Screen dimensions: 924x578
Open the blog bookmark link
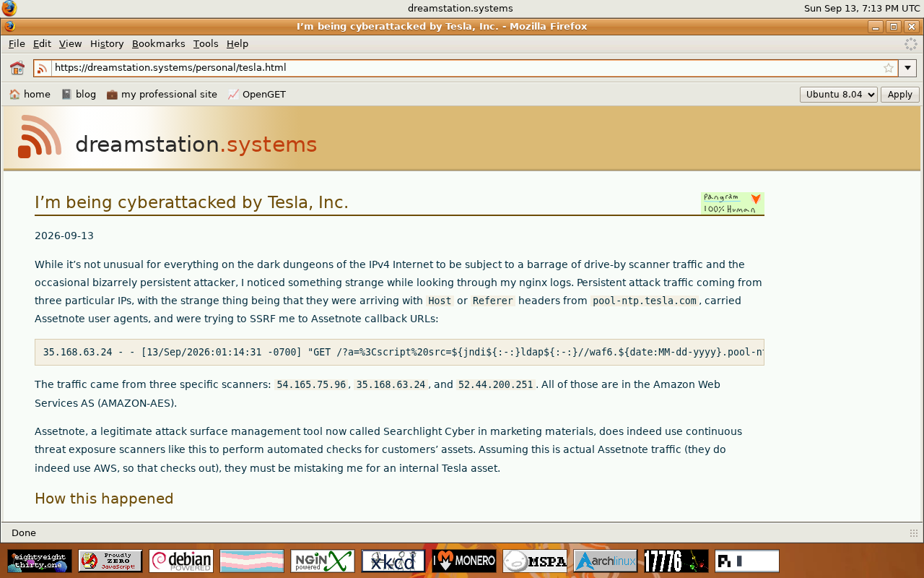click(79, 95)
